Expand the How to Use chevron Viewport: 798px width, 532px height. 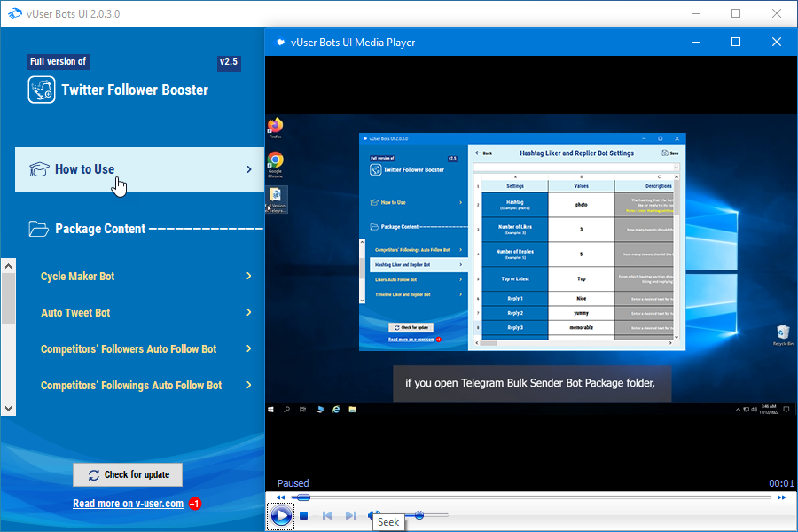pos(249,169)
